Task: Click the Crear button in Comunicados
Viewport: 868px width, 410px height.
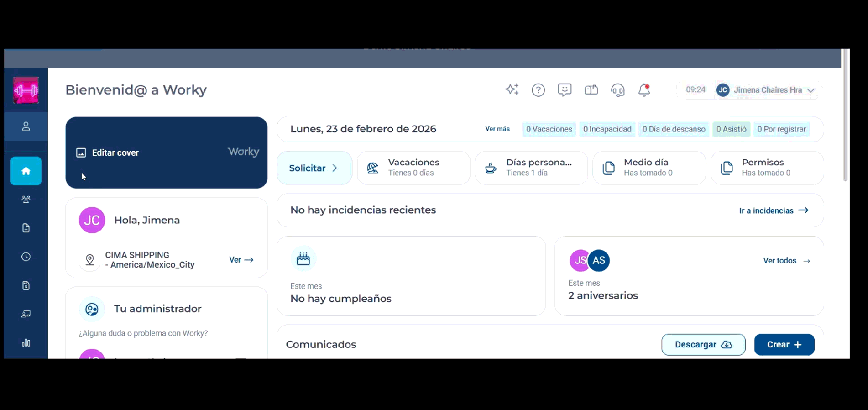Action: [x=784, y=345]
